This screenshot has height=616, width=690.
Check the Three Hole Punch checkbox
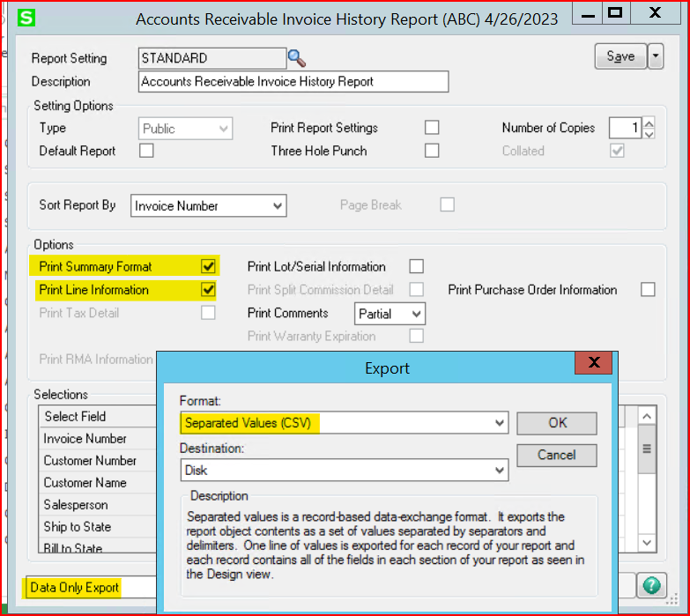pyautogui.click(x=432, y=151)
